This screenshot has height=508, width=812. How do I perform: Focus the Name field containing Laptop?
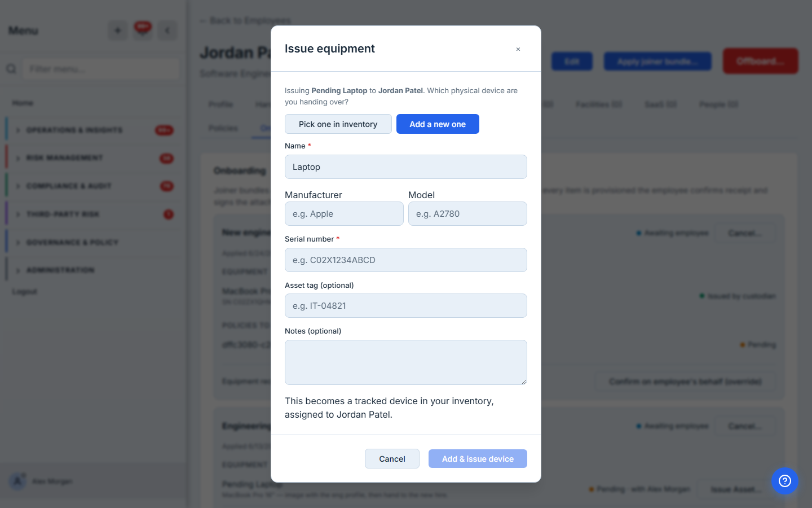406,167
